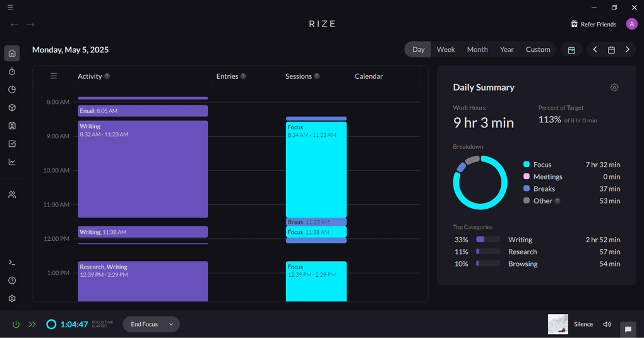Screen dimensions: 644x338
Task: Toggle the green power tracking button
Action: click(x=16, y=325)
